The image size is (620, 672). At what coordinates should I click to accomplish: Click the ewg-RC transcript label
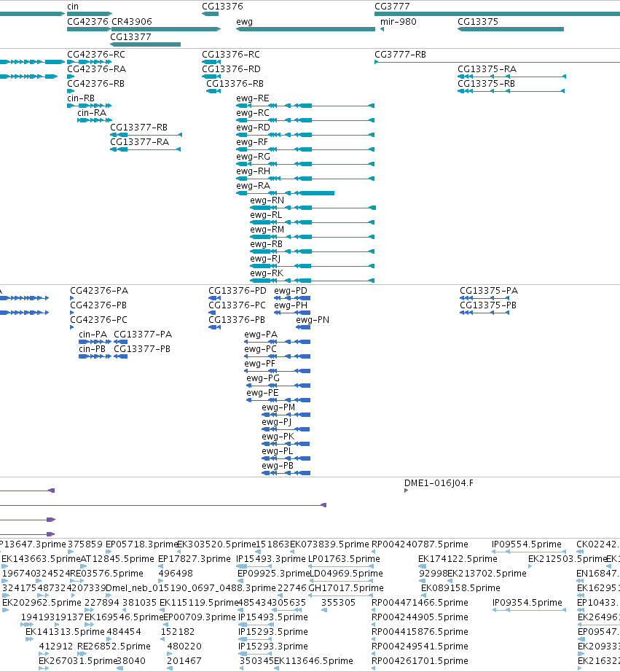pyautogui.click(x=253, y=113)
